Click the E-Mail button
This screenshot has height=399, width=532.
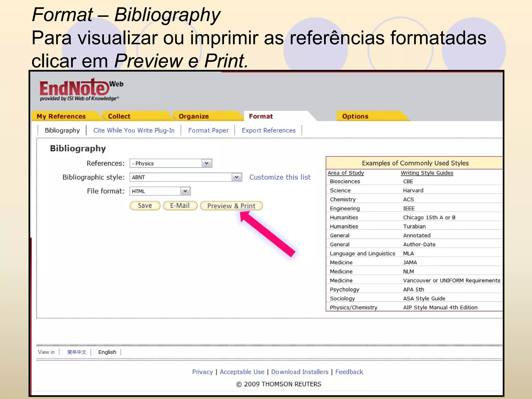click(x=180, y=206)
